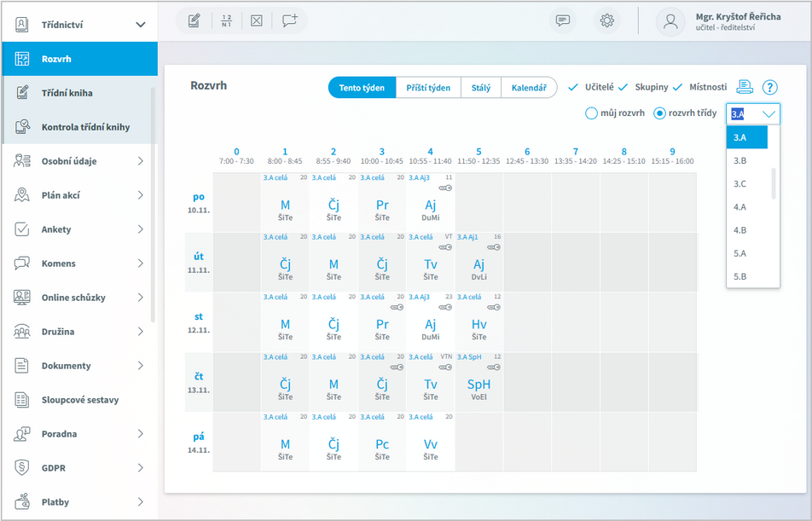
Task: Open the messages chat bubble icon
Action: pyautogui.click(x=563, y=21)
